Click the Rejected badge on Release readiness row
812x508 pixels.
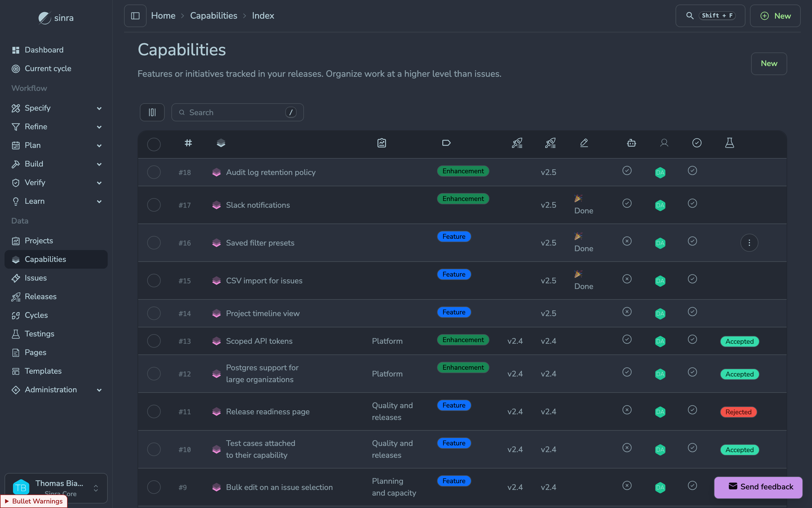point(738,412)
